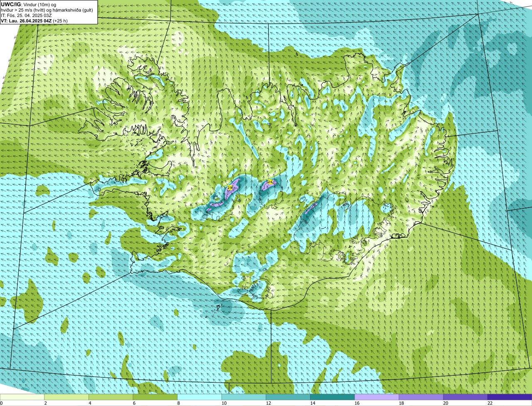Click the 'IT: Fös. 25. 04. 2025 03Z' line
Viewport: 532px width, 406px height.
pos(26,15)
